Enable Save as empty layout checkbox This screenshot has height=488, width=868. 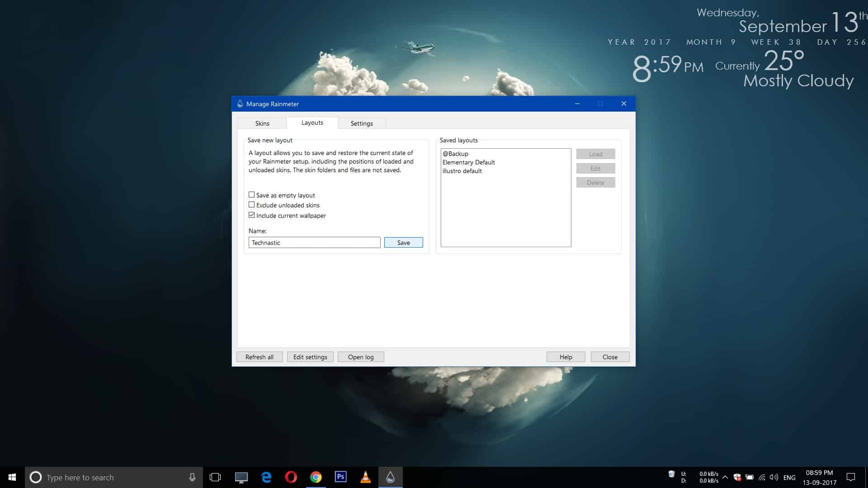(251, 195)
